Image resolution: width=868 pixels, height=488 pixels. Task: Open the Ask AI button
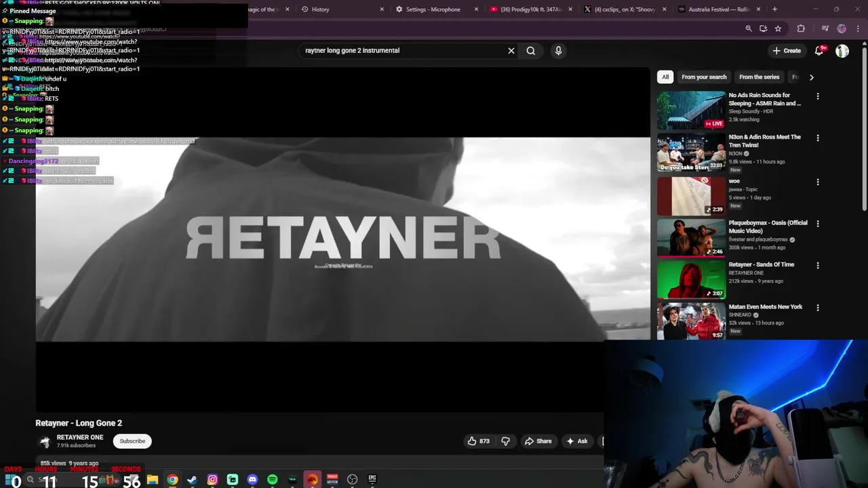576,441
